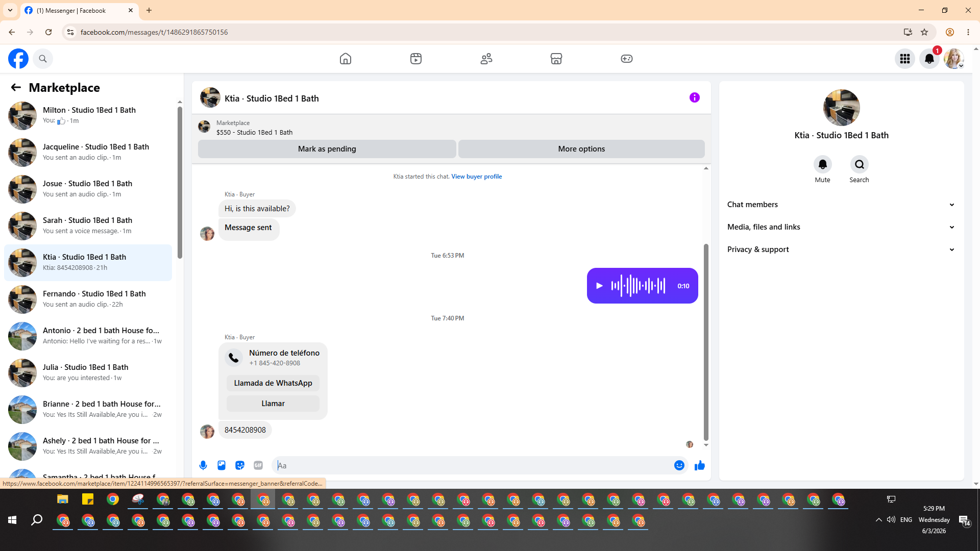
Task: Open Josue Studio 1Bed 1 Bath chat
Action: [x=88, y=189]
